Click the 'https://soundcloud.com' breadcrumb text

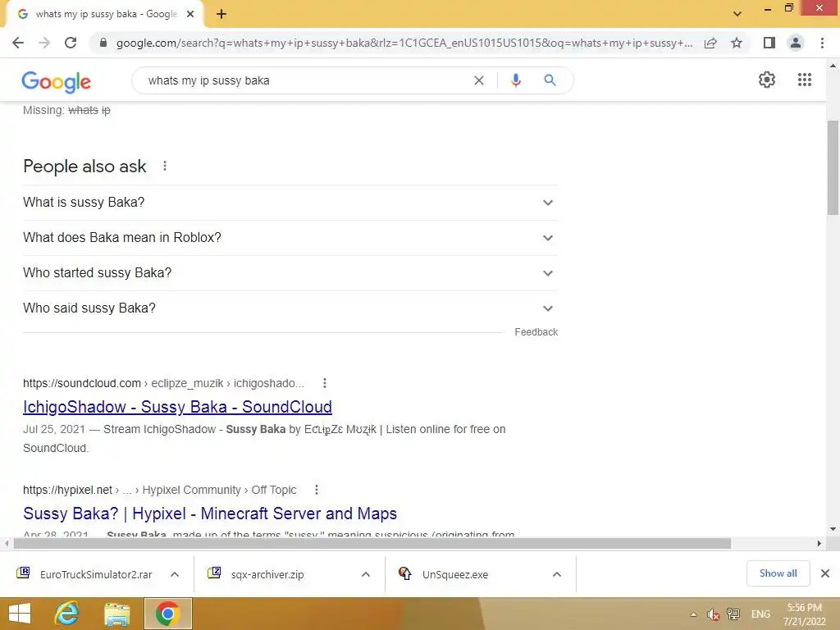82,383
